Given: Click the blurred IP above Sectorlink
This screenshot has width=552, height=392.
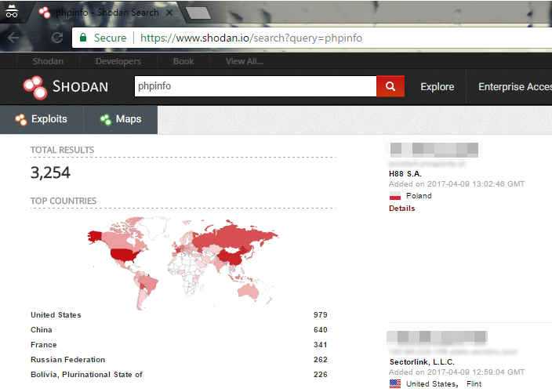Looking at the screenshot, I should coord(437,337).
